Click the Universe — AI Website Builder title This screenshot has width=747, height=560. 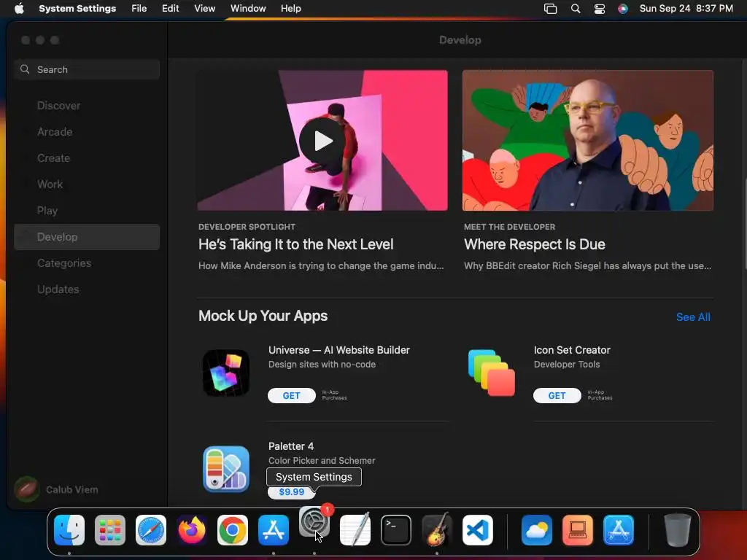tap(339, 350)
